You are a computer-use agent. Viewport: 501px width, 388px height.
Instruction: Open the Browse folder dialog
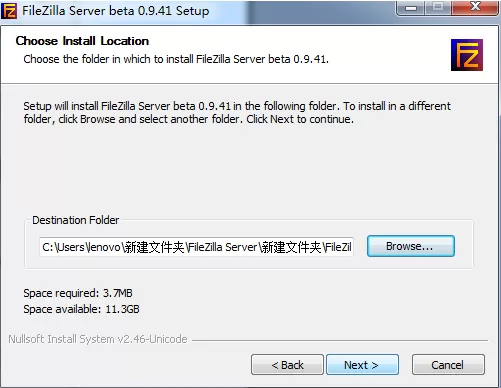(411, 246)
